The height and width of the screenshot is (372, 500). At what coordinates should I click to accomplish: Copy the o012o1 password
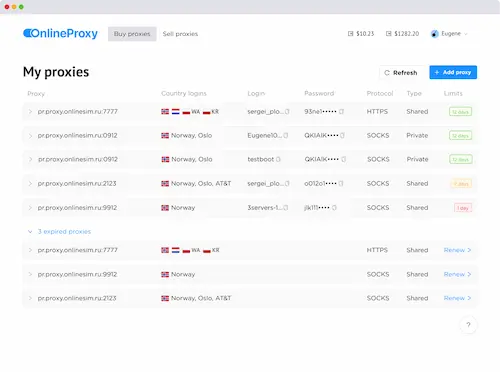tap(341, 183)
